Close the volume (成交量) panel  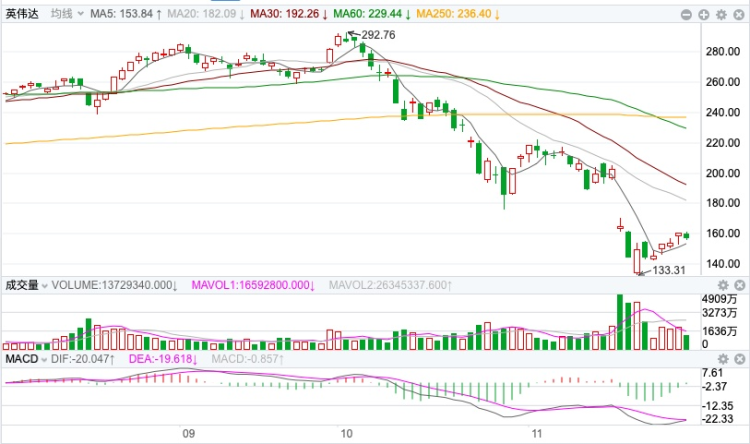(x=739, y=286)
